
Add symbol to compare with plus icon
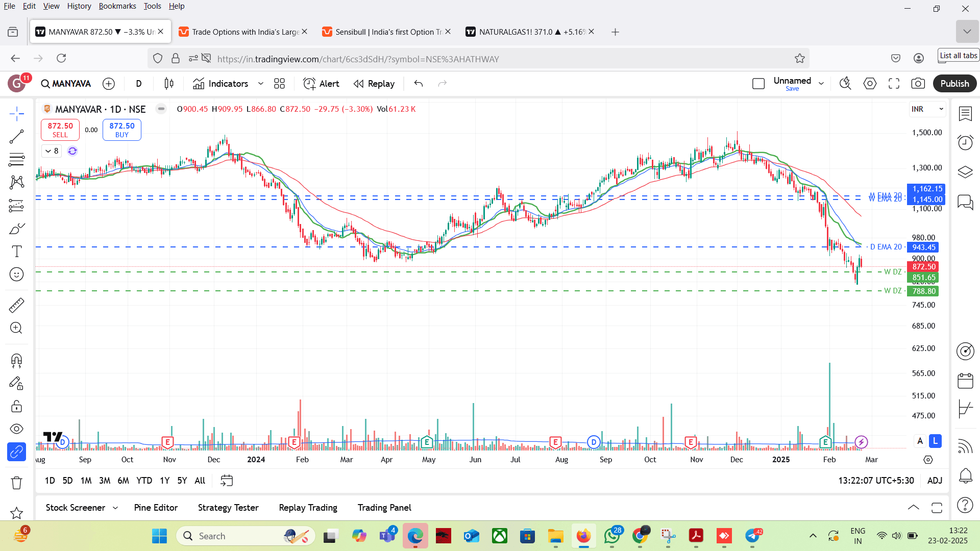pyautogui.click(x=109, y=84)
